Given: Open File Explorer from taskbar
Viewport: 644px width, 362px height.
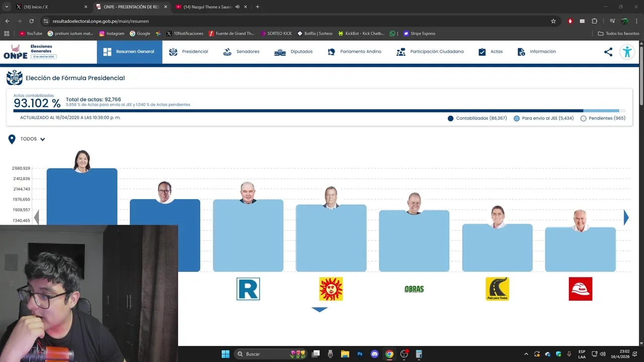Looking at the screenshot, I should pyautogui.click(x=345, y=354).
